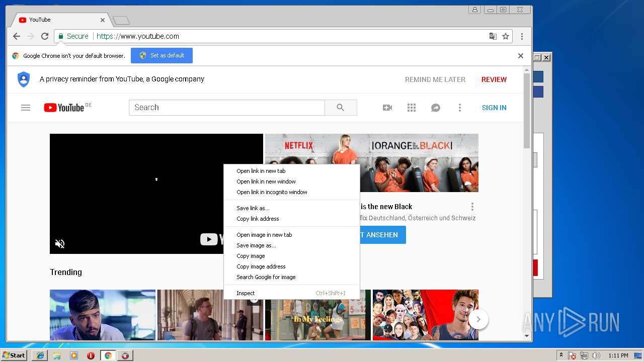This screenshot has height=362, width=644.
Task: Select Open link in new tab
Action: pyautogui.click(x=292, y=171)
